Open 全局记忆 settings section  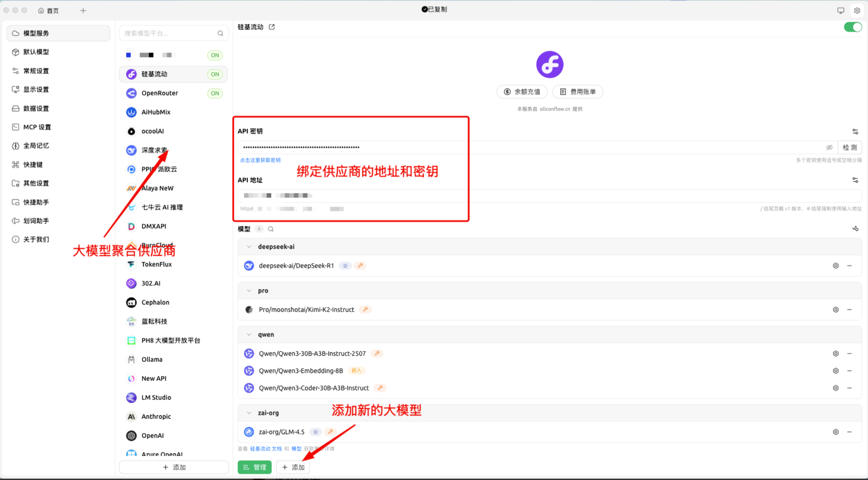pyautogui.click(x=58, y=146)
